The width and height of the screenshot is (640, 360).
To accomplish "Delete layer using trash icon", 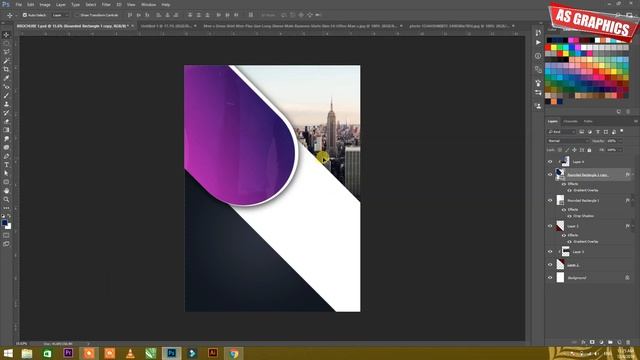I will (628, 342).
